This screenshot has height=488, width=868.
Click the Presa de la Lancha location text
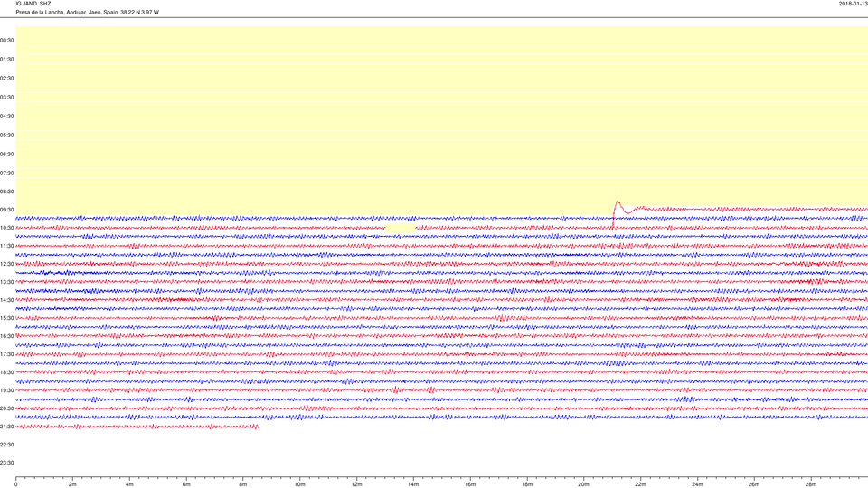click(x=87, y=12)
